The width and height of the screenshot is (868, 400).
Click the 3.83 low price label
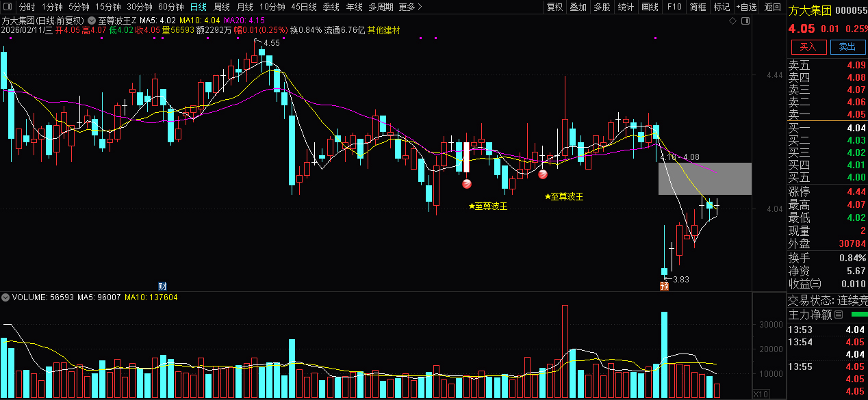(680, 279)
